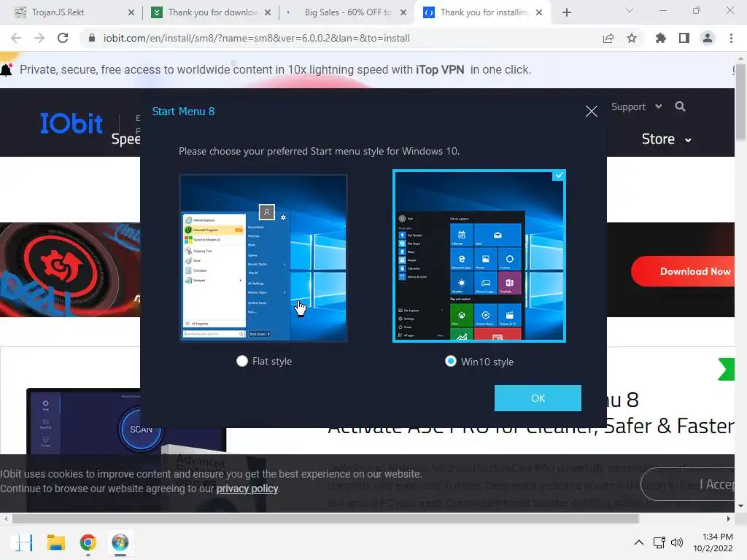Open the tab search chevron
Viewport: 747px width, 560px height.
[630, 10]
